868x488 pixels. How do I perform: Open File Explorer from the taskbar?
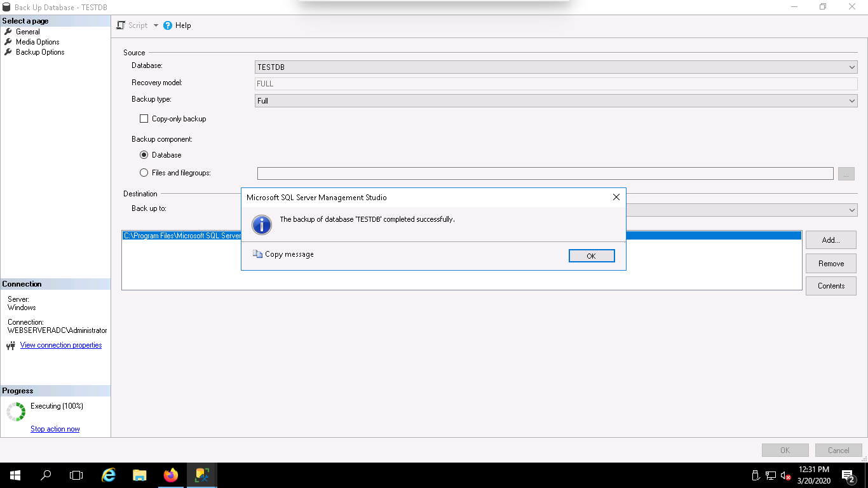click(140, 475)
